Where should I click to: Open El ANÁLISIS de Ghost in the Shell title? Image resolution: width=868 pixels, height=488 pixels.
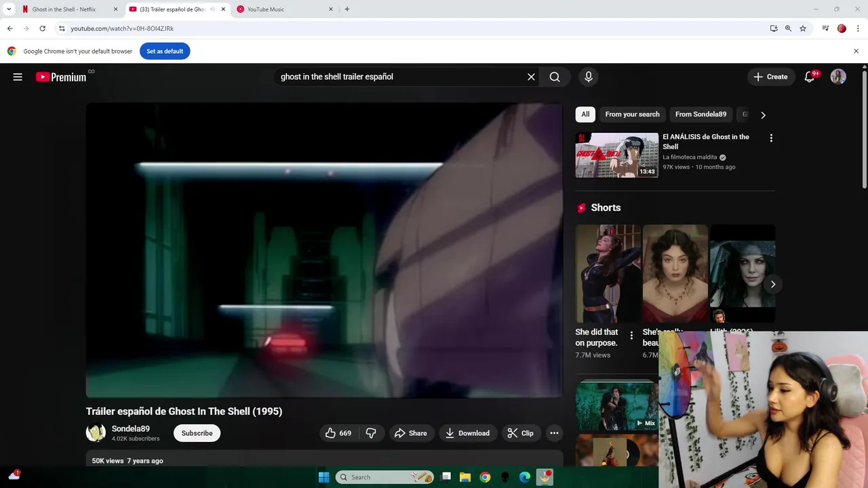[x=706, y=142]
